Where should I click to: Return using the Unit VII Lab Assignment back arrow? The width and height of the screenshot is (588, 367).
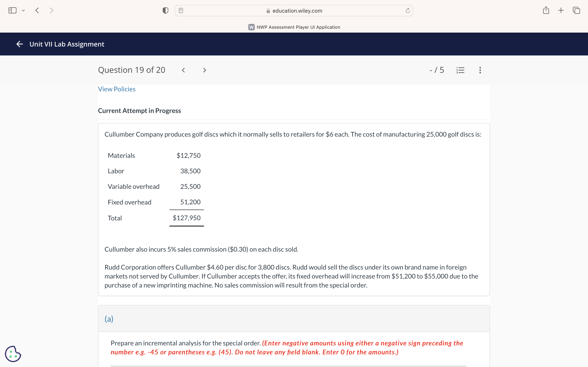pos(19,44)
